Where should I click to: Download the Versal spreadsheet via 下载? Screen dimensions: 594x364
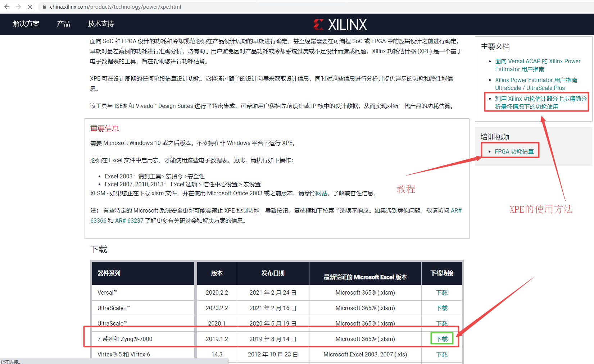point(442,292)
